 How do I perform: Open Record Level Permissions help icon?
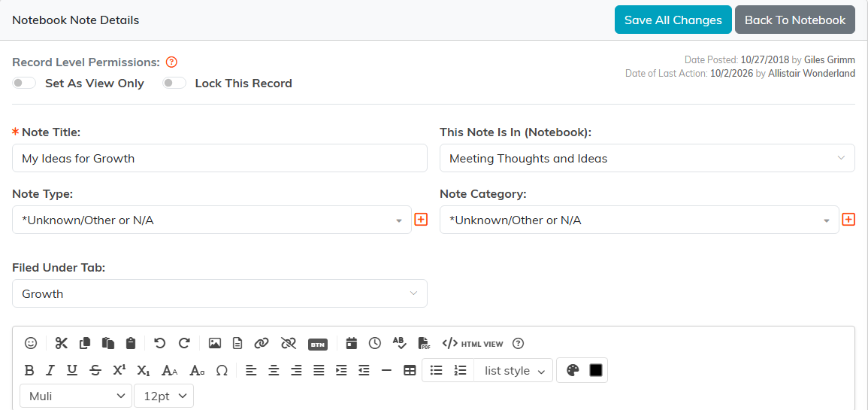(x=171, y=62)
